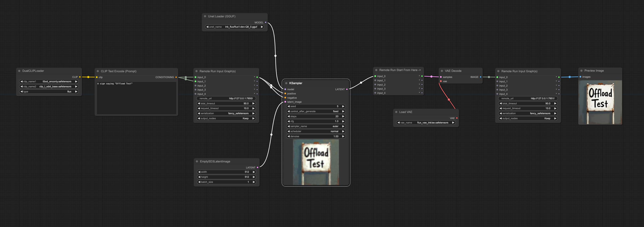The image size is (644, 227).
Task: Click the steps slider field showing 20
Action: coord(316,116)
